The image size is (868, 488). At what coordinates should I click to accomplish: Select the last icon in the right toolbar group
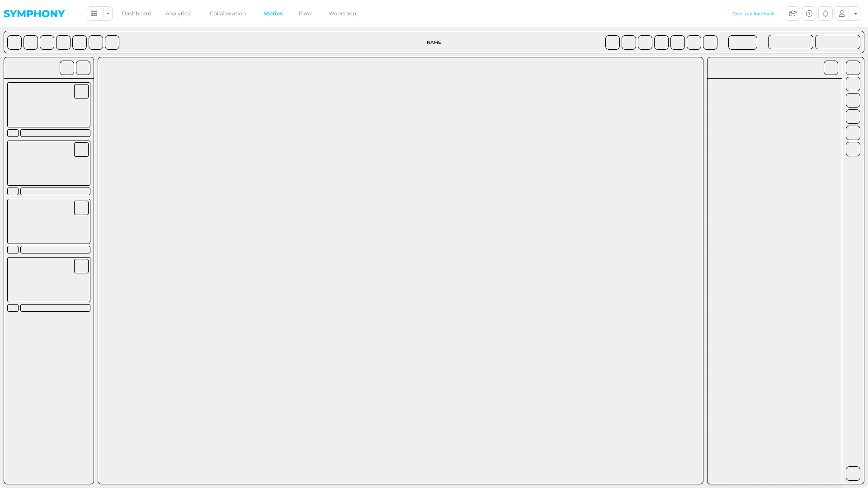(710, 42)
